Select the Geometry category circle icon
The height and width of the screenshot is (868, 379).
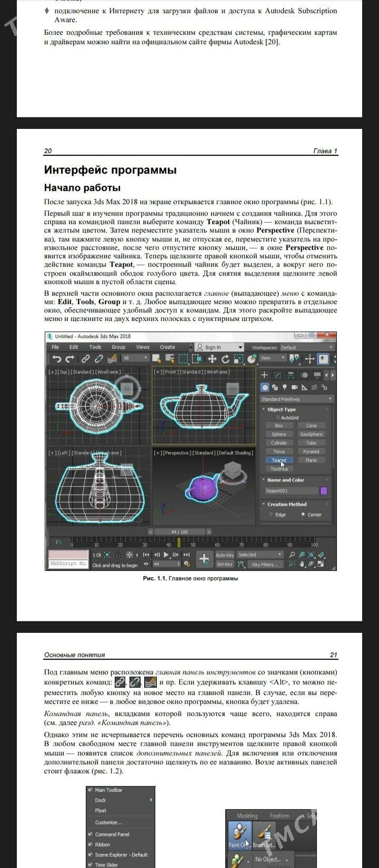pos(265,388)
